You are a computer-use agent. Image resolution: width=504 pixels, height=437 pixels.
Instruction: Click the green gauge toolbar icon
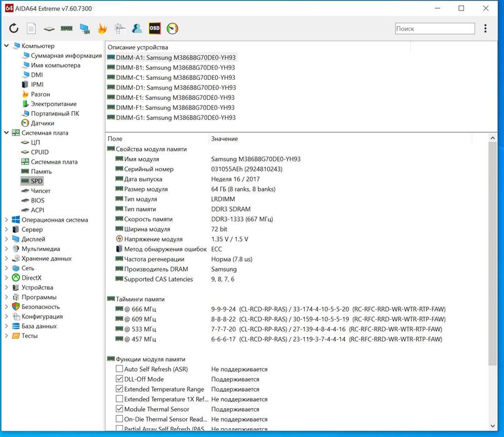click(x=172, y=28)
